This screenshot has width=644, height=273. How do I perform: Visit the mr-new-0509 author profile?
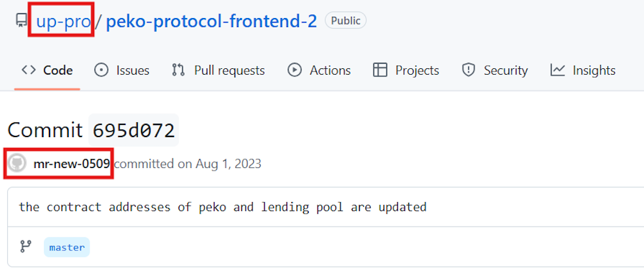[x=71, y=164]
